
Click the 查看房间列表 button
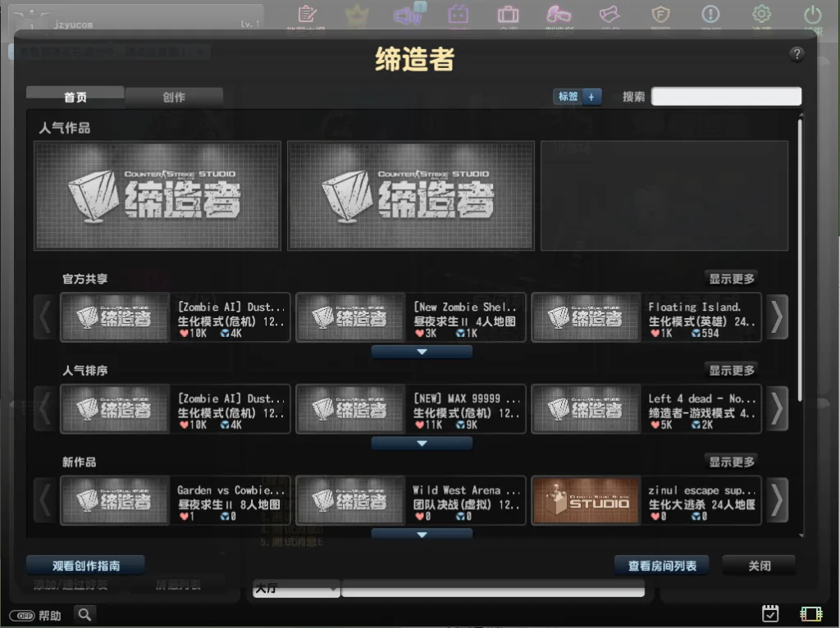pyautogui.click(x=662, y=566)
